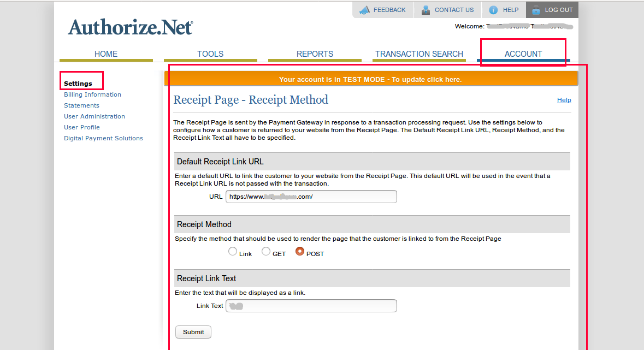Open the Statements sidebar link

pos(81,105)
